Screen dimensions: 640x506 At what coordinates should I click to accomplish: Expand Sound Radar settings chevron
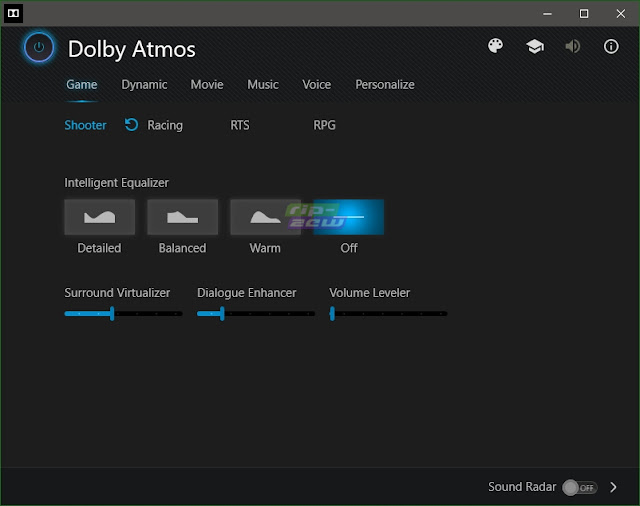(613, 487)
